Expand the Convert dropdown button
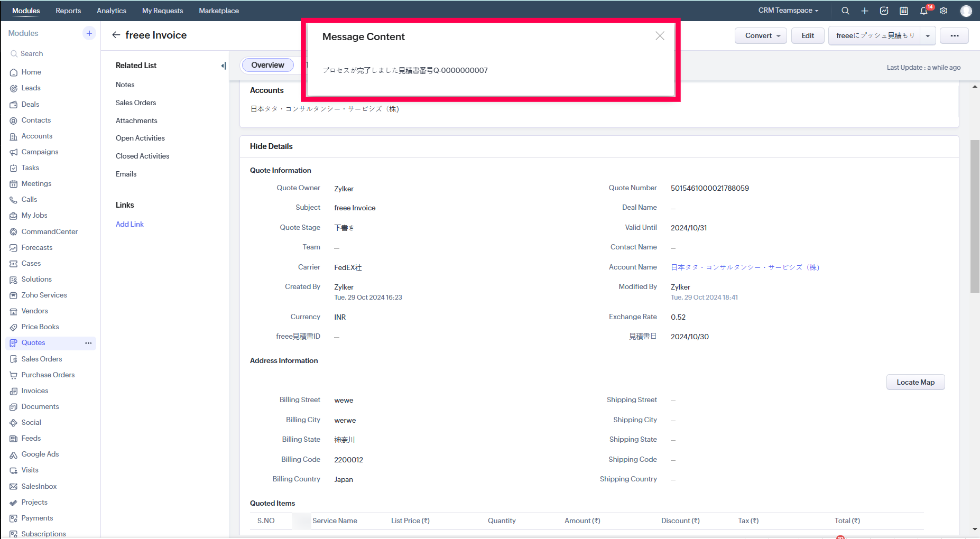 click(x=761, y=35)
